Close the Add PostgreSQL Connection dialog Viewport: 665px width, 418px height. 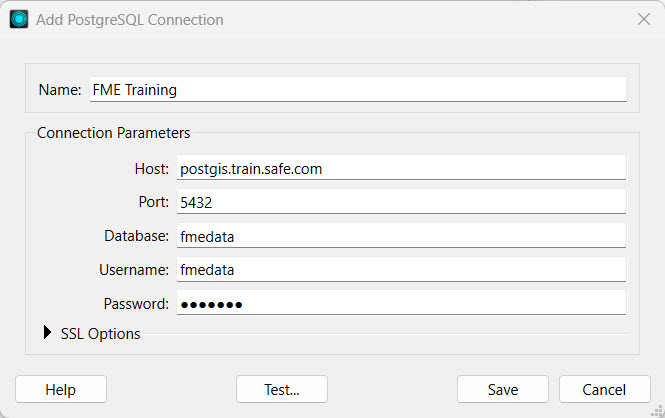click(644, 19)
